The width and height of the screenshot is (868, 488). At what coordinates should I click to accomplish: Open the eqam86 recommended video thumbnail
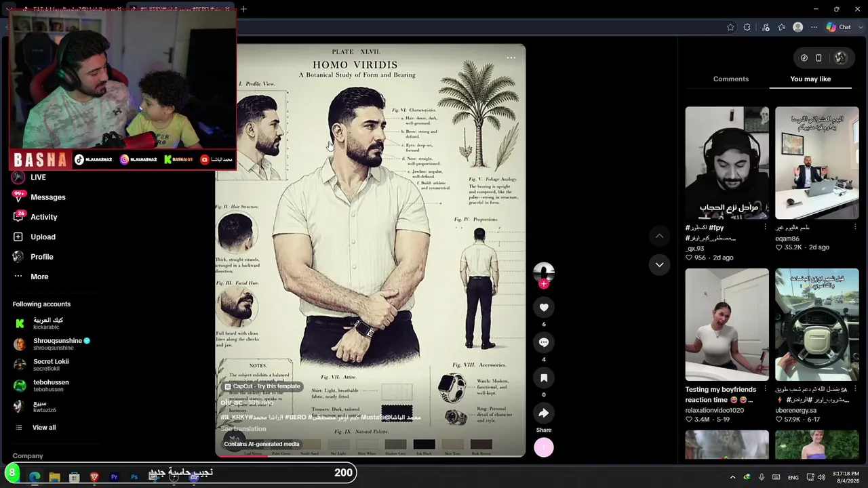817,163
